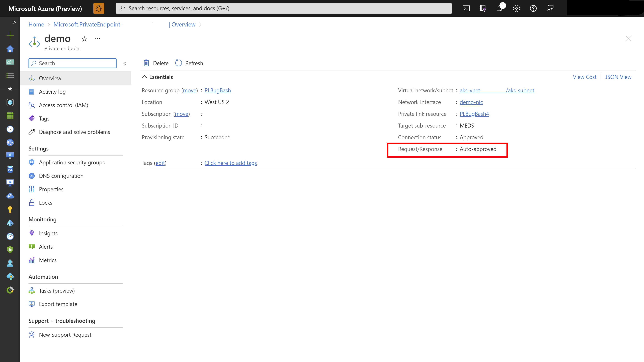Open SQL databases from the left sidebar
Viewport: 644px width, 362px height.
[x=10, y=169]
